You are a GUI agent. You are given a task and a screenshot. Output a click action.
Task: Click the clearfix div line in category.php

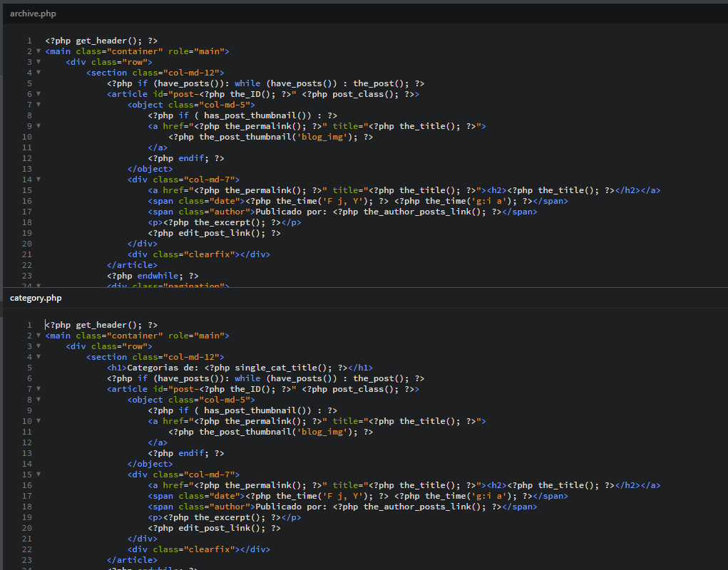(199, 549)
